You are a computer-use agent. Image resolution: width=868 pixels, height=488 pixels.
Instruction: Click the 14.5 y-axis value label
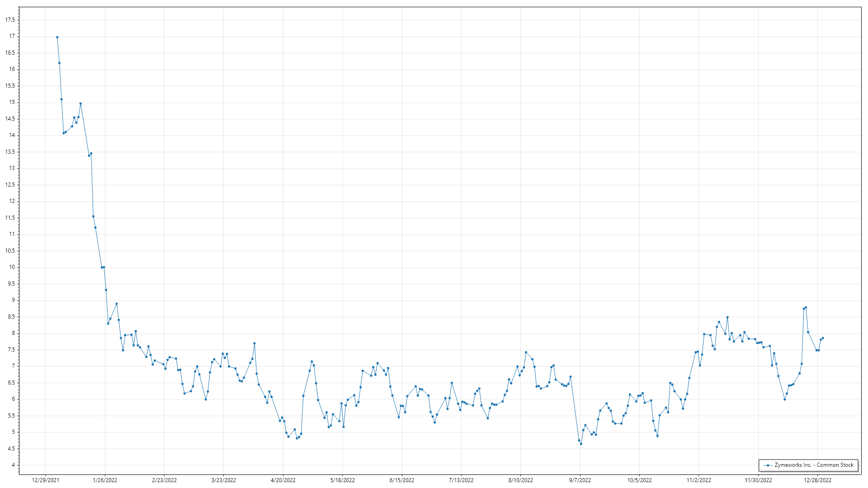[x=10, y=119]
